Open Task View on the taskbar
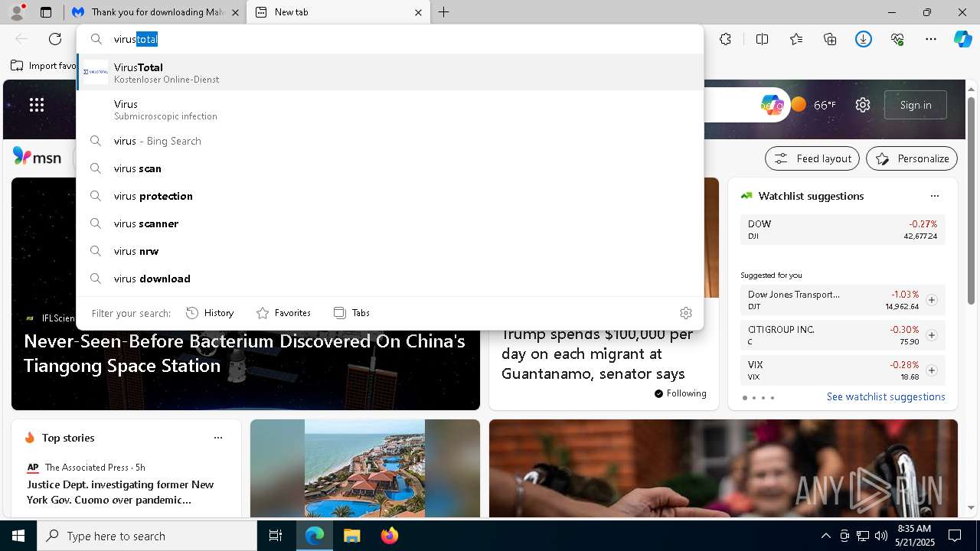Viewport: 980px width, 551px height. (x=276, y=536)
